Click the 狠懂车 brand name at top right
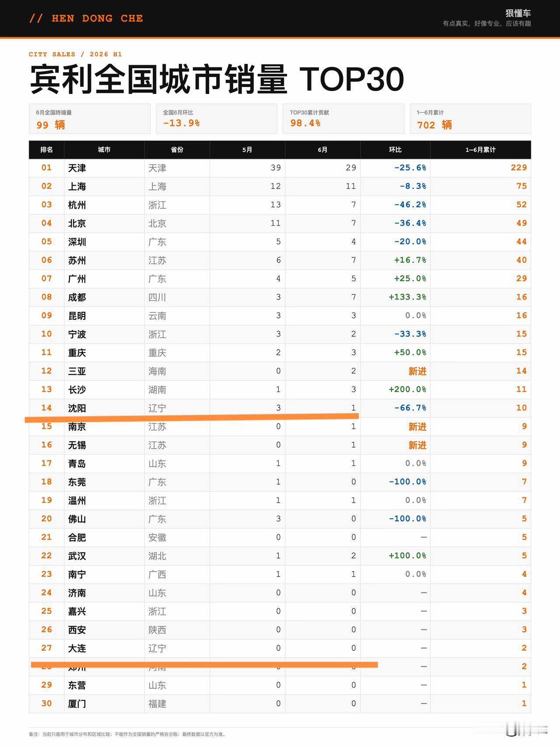Screen dimensions: 560x748 pos(518,13)
